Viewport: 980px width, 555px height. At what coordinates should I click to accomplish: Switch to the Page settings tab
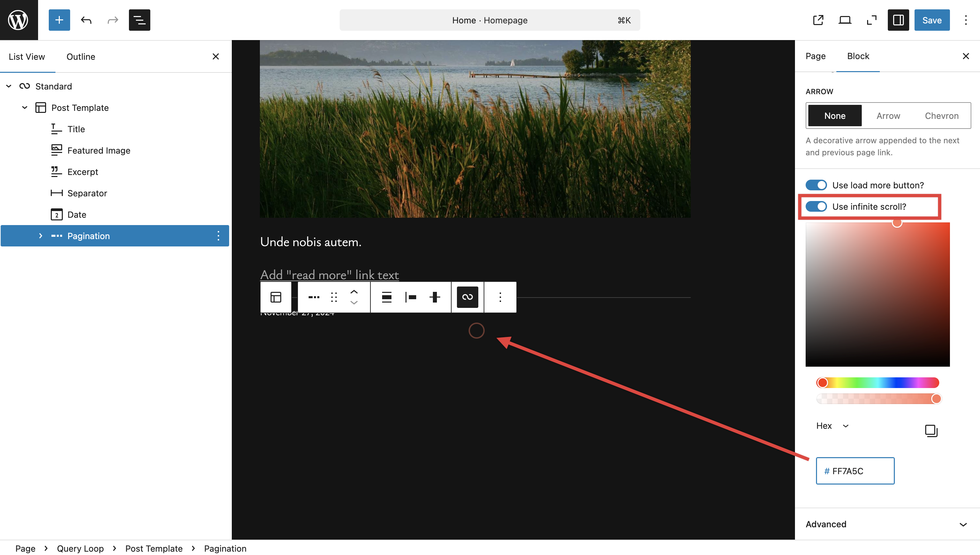click(x=815, y=56)
